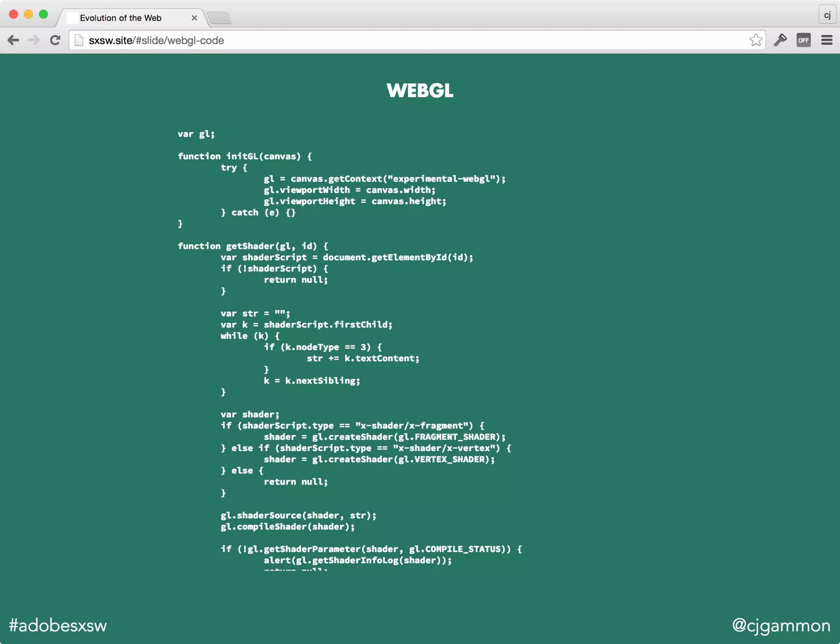Screen dimensions: 840x644
Task: Click the #adobesxsw hashtag text
Action: pyautogui.click(x=57, y=626)
